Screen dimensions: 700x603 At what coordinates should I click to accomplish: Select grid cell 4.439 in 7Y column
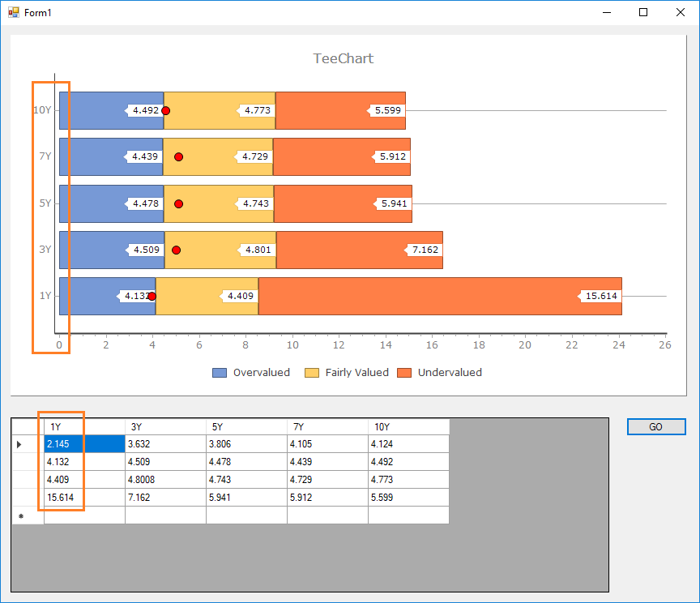327,462
